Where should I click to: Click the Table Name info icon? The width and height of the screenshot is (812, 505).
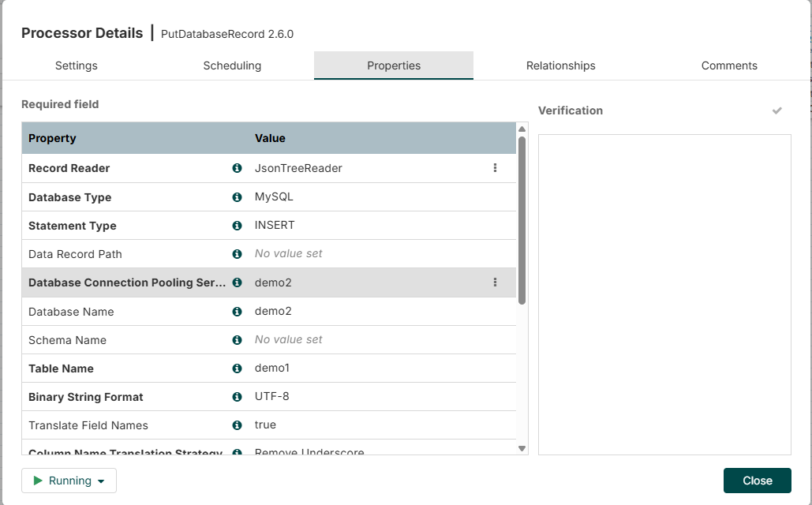(x=237, y=368)
